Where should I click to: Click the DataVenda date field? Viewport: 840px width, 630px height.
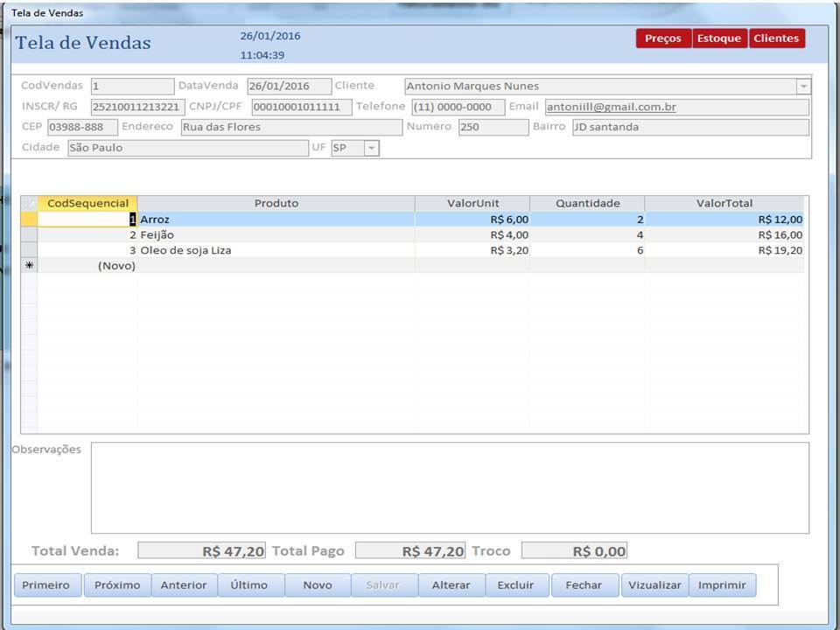pyautogui.click(x=290, y=87)
